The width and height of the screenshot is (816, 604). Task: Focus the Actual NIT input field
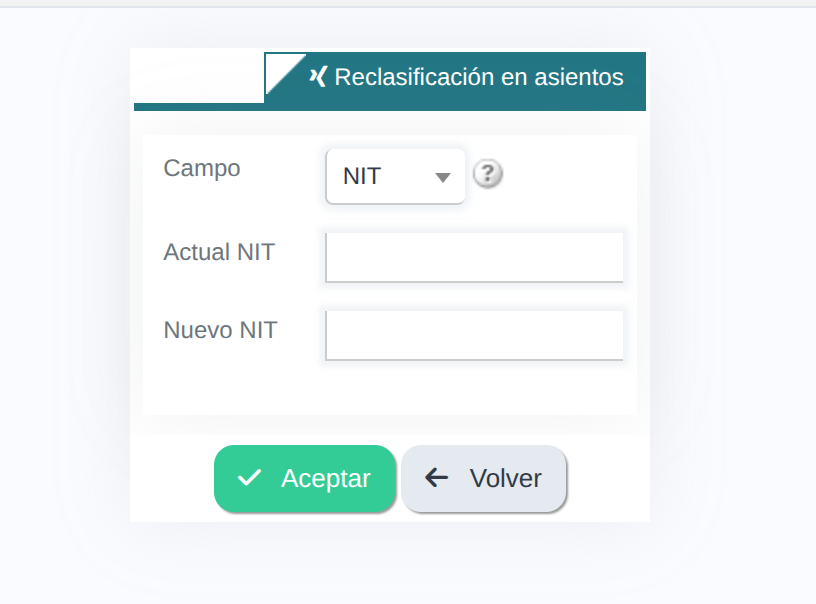pos(474,258)
